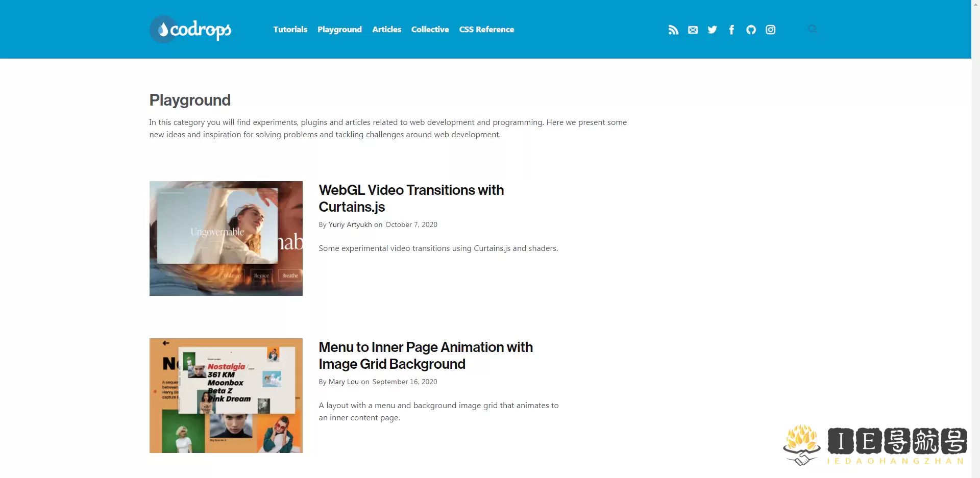Click the Nostalgia image grid thumbnail
This screenshot has width=980, height=478.
(x=226, y=395)
